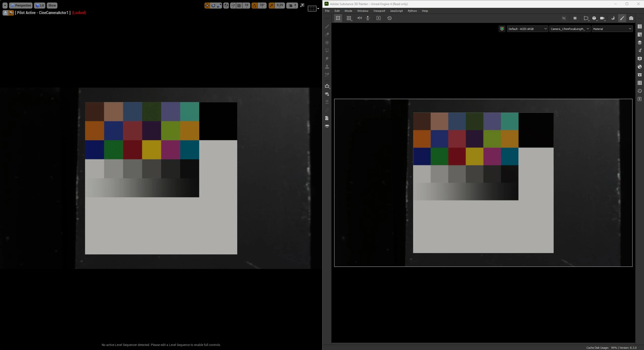Open the camera speed setting showing 4
The width and height of the screenshot is (644, 350).
[292, 5]
